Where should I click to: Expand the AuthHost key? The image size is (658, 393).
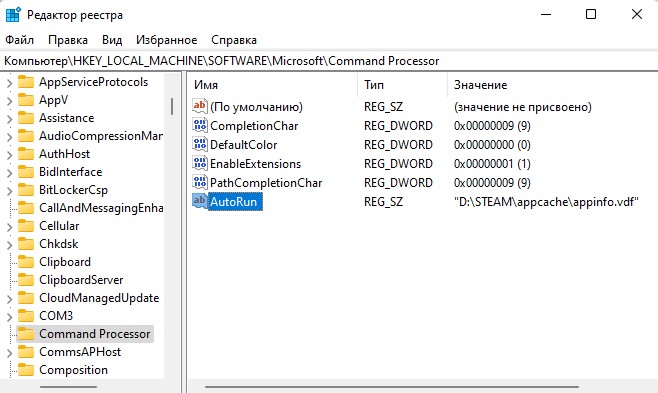[x=9, y=155]
